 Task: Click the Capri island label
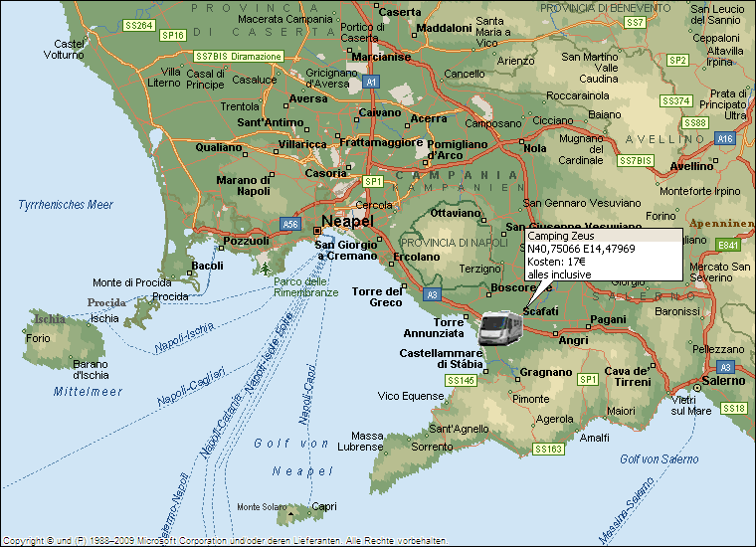[x=324, y=506]
